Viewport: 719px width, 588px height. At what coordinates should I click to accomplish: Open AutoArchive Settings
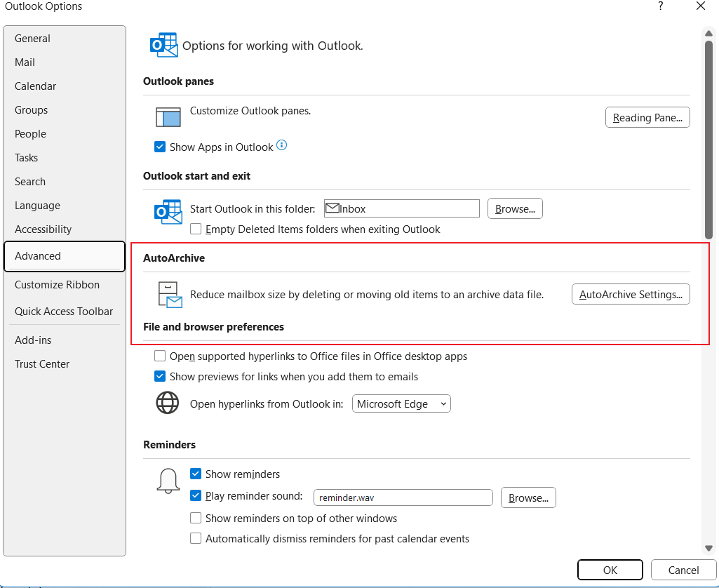point(630,294)
